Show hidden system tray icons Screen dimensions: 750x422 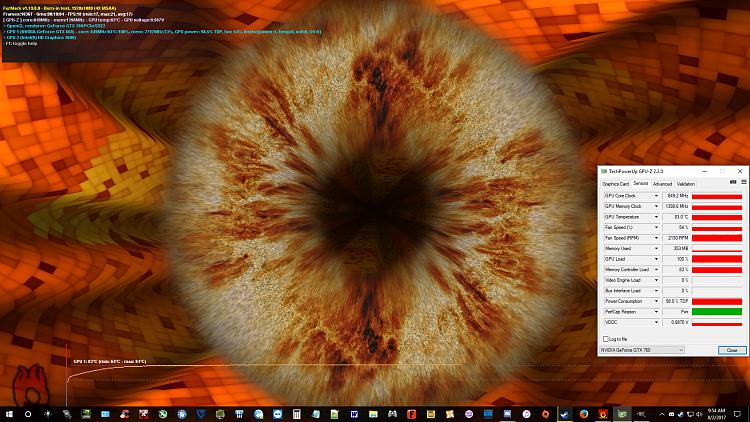(x=662, y=414)
